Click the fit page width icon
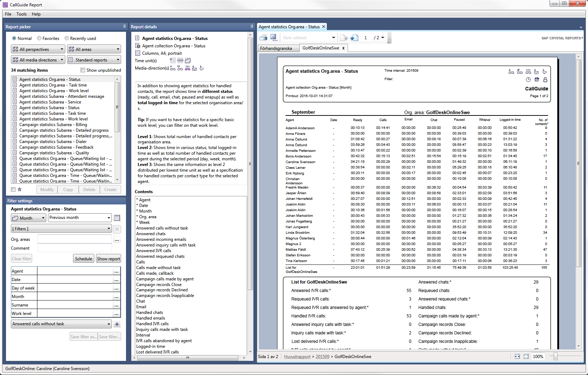Screen dimensions: 588x375 point(517,357)
